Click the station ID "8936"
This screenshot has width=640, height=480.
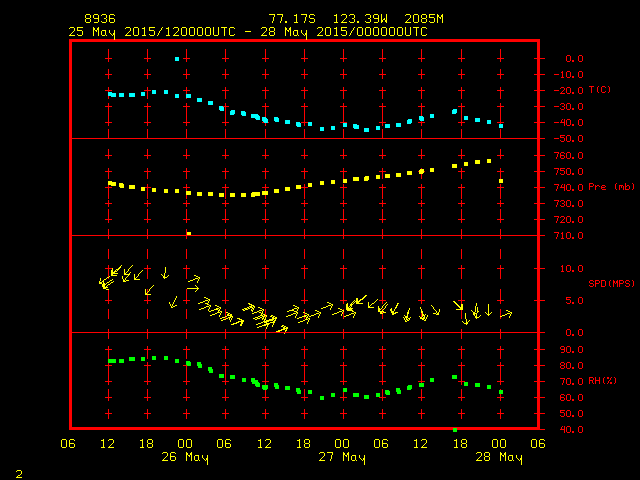(x=100, y=19)
